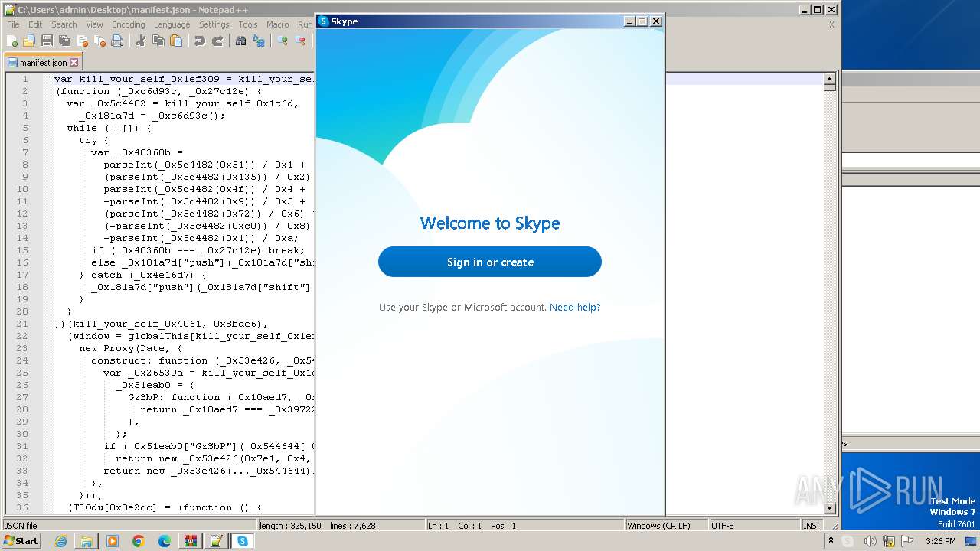Click line number 36 in the editor margin
This screenshot has width=980, height=551.
[x=22, y=507]
